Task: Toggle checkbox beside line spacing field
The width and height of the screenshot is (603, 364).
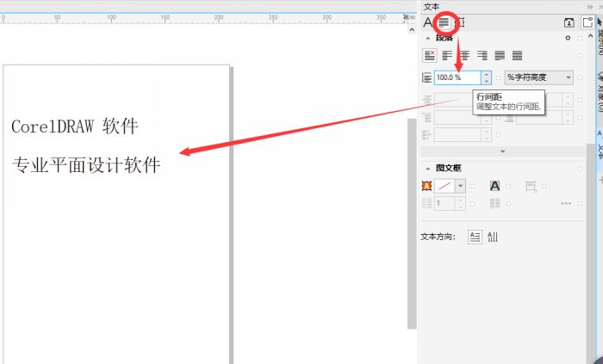Action: coord(499,78)
